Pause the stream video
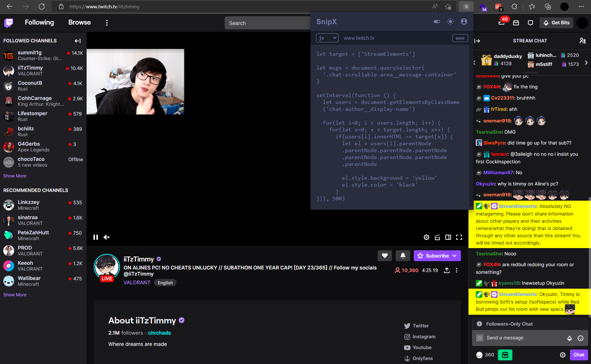The image size is (591, 364). (96, 237)
